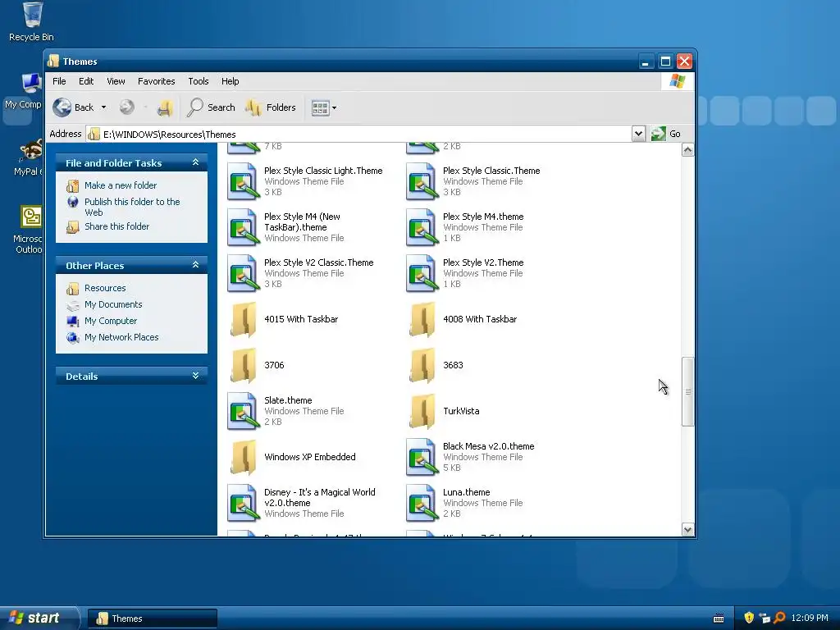
Task: Open the Tools menu
Action: pyautogui.click(x=199, y=81)
